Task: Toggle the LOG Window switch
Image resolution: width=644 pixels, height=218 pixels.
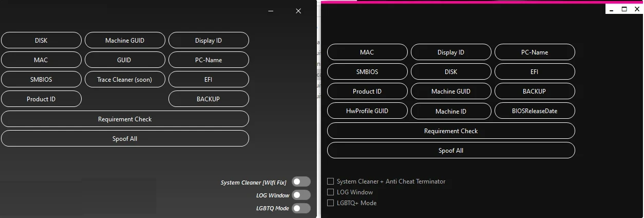Action: (x=301, y=195)
